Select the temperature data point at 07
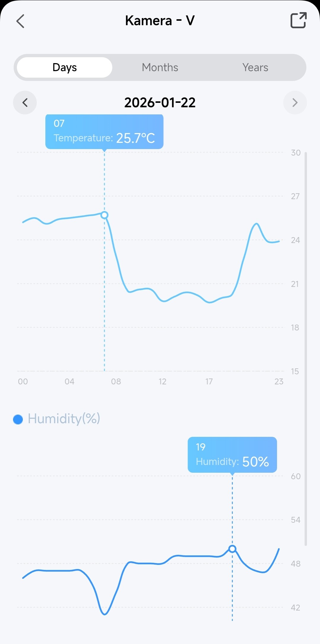320x644 pixels. 104,215
